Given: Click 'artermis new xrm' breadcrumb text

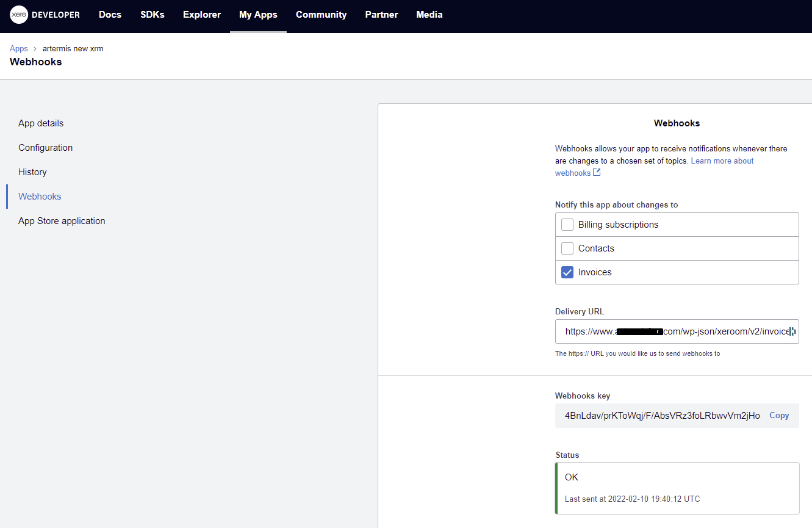Looking at the screenshot, I should pyautogui.click(x=73, y=49).
